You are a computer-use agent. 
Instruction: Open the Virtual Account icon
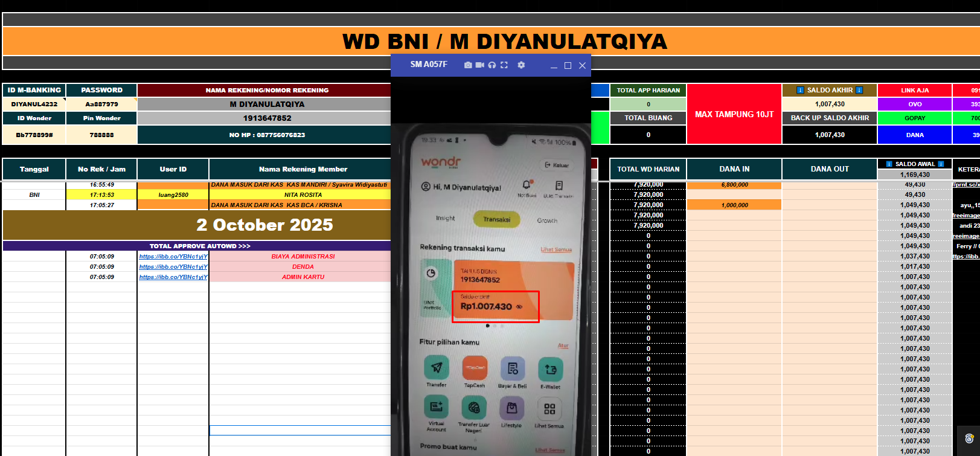point(436,406)
